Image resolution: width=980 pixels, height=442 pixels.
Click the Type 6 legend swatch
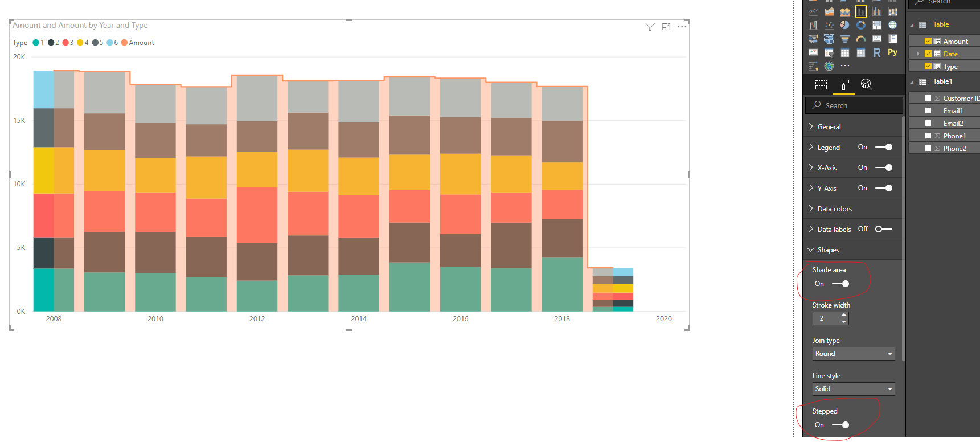pyautogui.click(x=110, y=43)
